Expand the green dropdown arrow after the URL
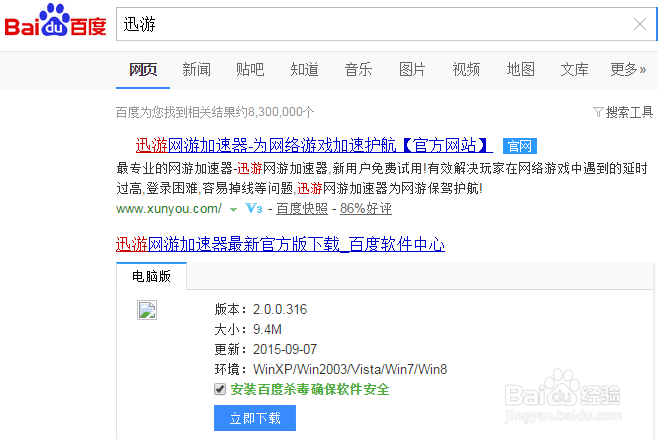Screen dimensions: 658x439 coord(233,209)
